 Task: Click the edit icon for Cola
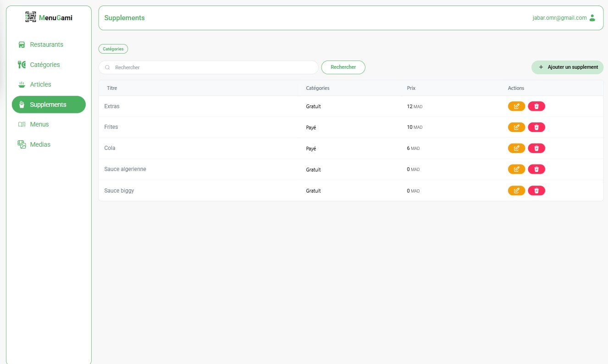point(516,149)
